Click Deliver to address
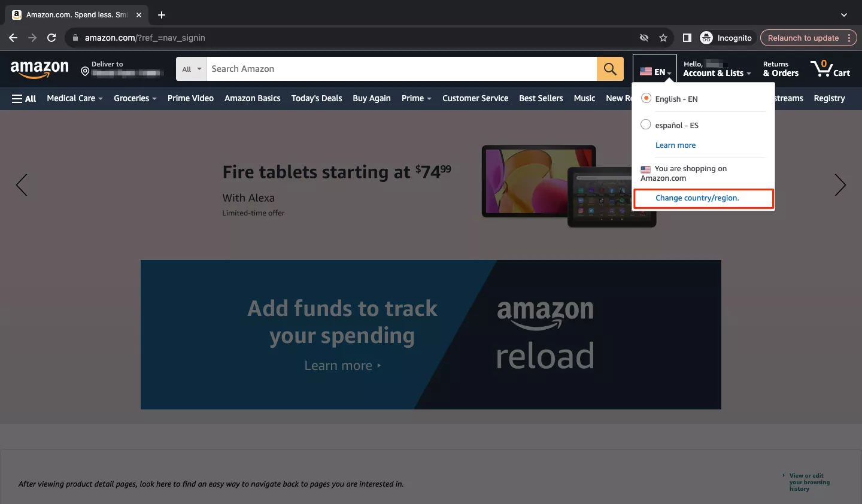 [x=122, y=69]
